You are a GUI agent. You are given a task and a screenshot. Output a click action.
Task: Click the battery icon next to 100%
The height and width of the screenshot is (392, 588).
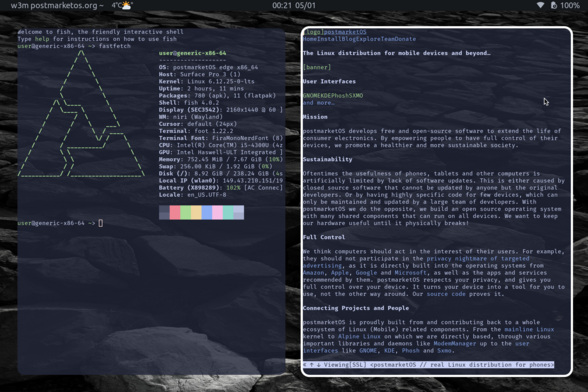554,5
